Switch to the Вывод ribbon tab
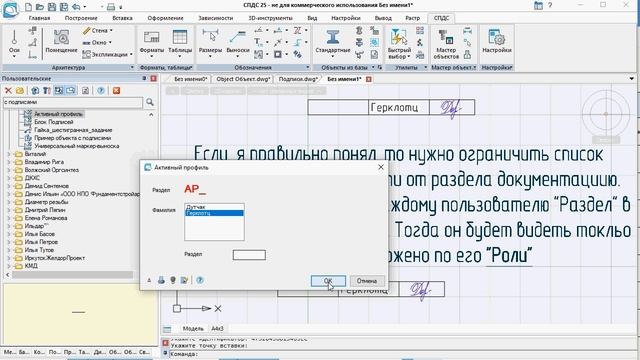 (x=383, y=18)
